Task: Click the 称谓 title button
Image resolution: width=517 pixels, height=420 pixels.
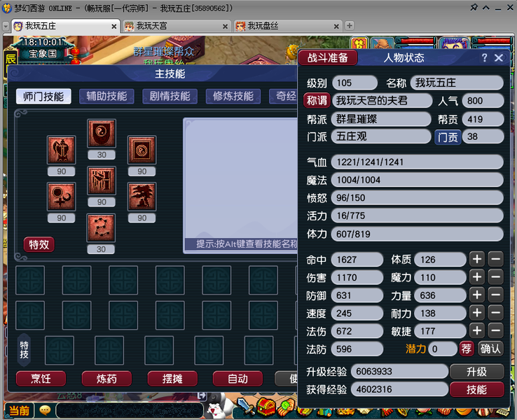Action: click(x=317, y=101)
